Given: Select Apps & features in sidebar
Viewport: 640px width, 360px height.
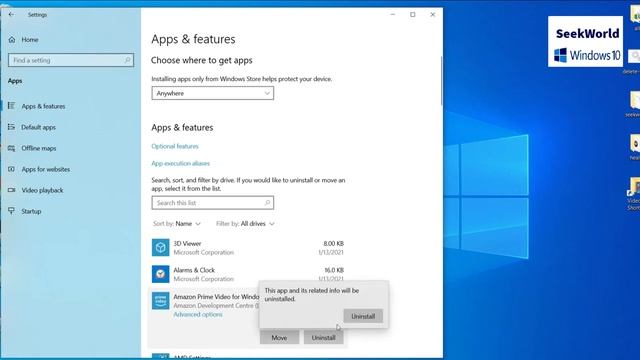Looking at the screenshot, I should tap(43, 106).
